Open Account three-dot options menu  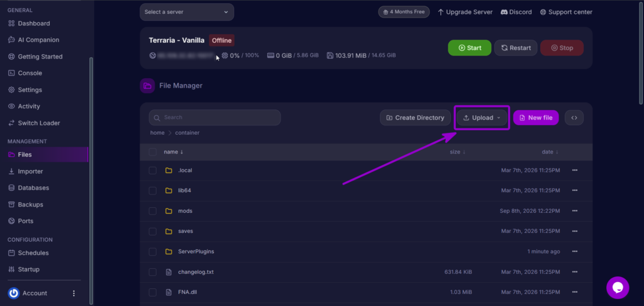point(74,293)
